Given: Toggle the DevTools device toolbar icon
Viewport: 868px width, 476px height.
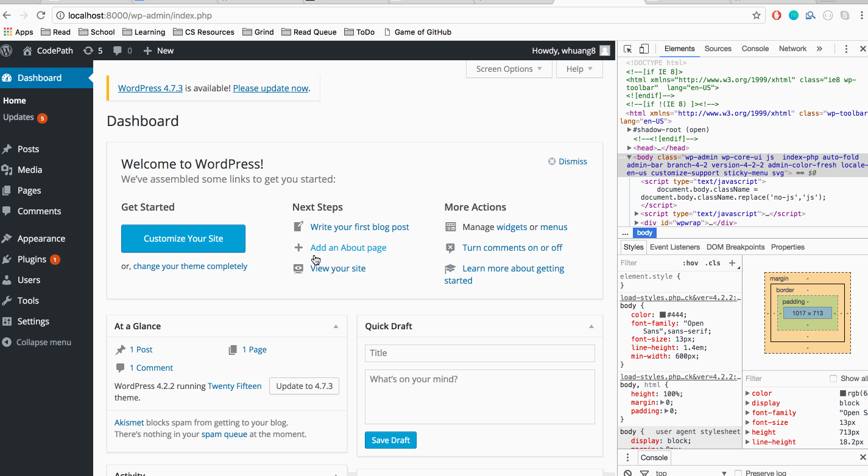Looking at the screenshot, I should [x=644, y=49].
